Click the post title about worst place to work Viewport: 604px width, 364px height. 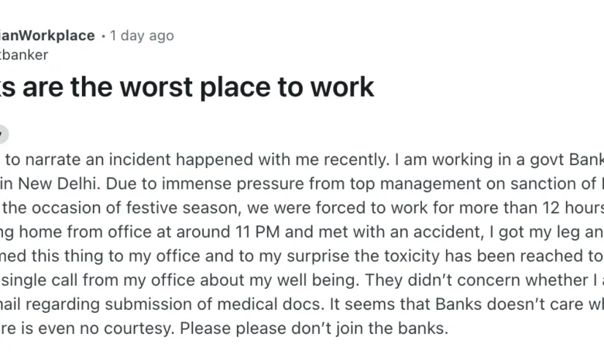(186, 87)
